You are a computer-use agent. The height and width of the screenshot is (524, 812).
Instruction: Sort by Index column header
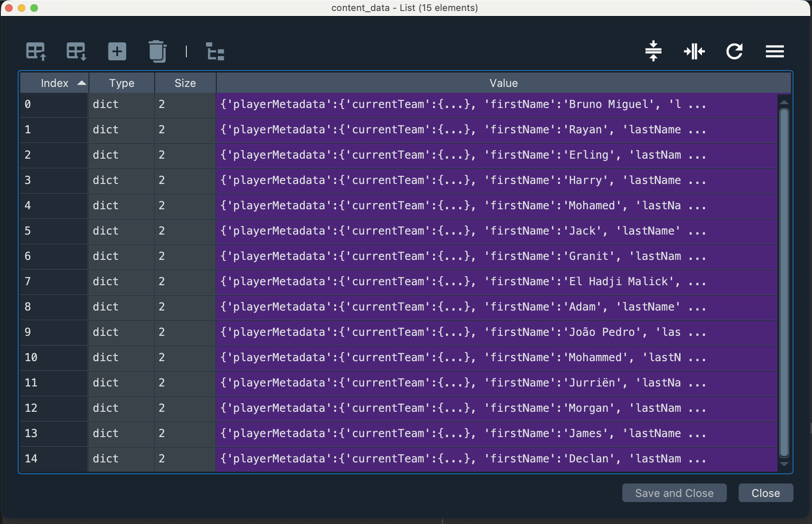click(54, 83)
